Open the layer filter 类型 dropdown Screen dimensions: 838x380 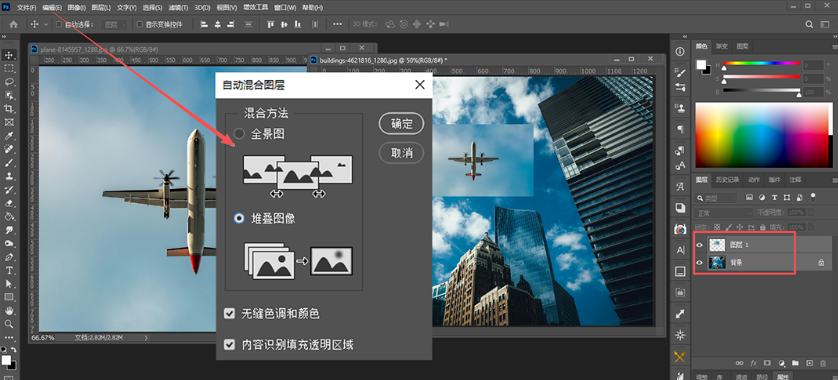716,198
